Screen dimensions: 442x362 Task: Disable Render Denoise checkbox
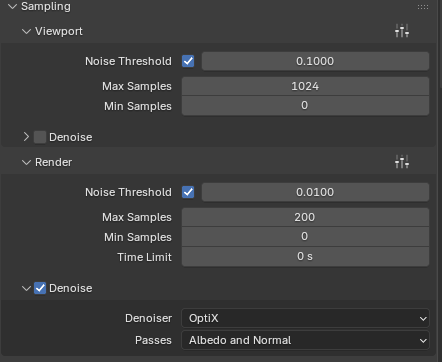pos(40,288)
